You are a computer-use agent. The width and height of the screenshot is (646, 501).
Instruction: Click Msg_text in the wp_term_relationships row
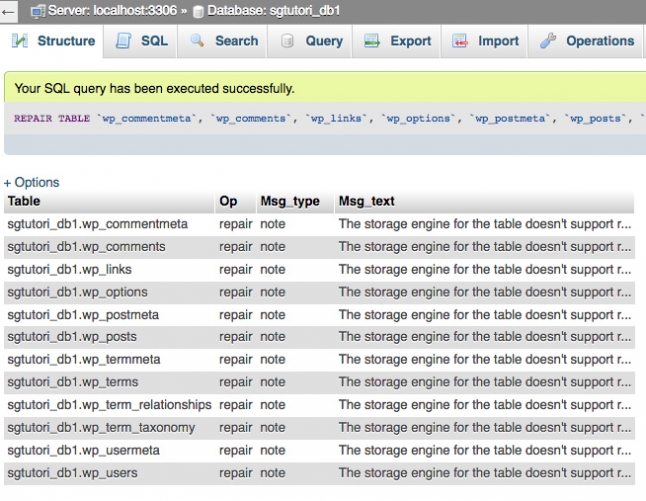pyautogui.click(x=484, y=405)
